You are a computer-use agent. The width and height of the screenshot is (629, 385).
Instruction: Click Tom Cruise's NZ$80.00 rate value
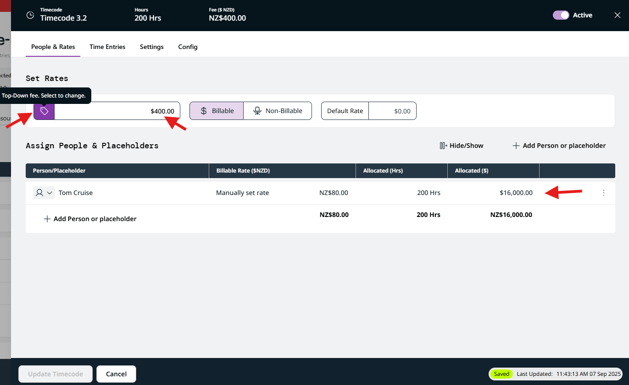coord(333,192)
